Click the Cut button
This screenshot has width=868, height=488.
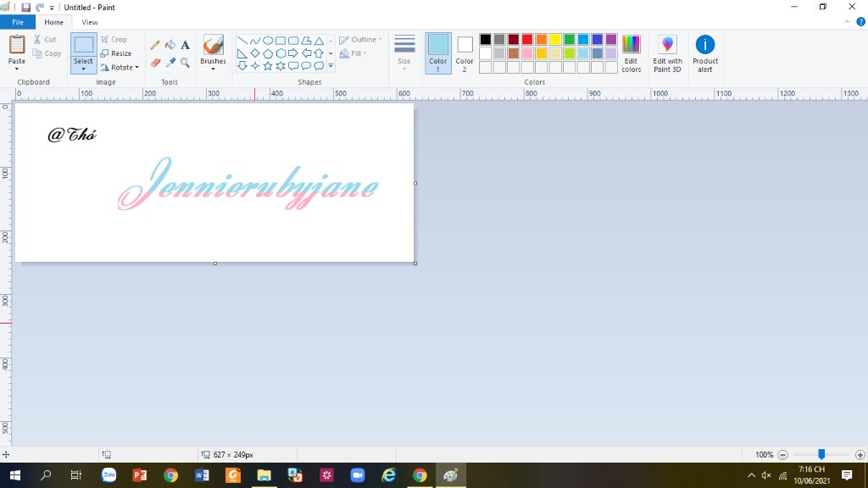[45, 39]
